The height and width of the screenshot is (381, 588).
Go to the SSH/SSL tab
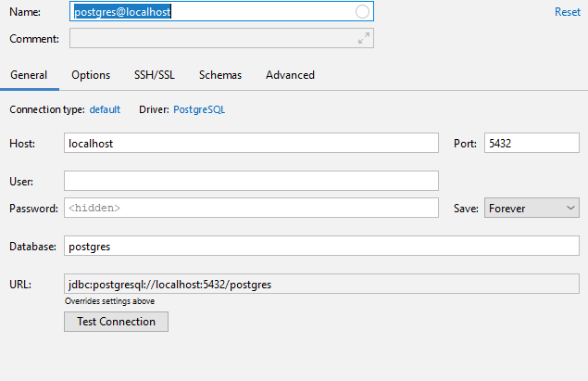click(x=155, y=75)
